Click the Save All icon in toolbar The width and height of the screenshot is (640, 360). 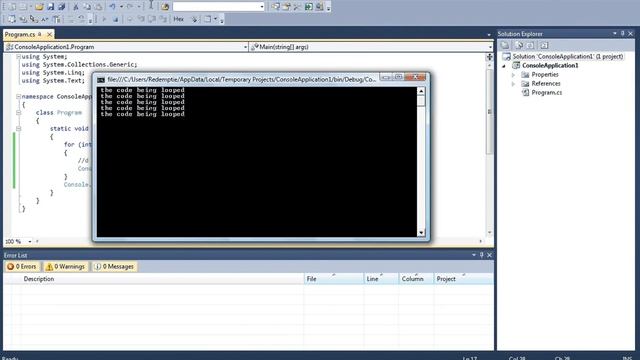62,7
